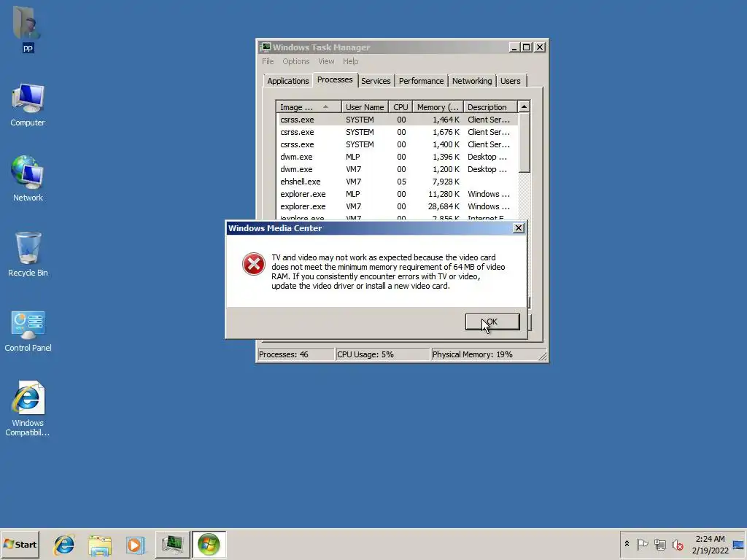
Task: Select explorer.exe process of user MLP
Action: (x=397, y=194)
